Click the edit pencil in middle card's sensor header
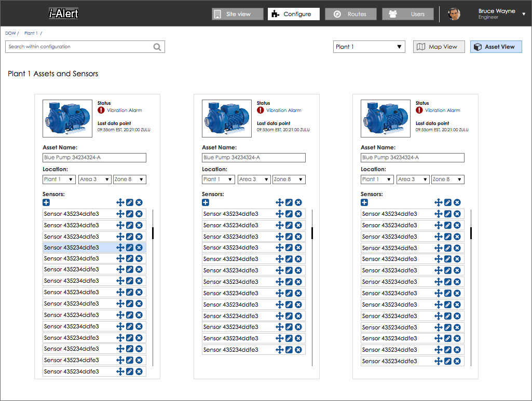 tap(289, 203)
